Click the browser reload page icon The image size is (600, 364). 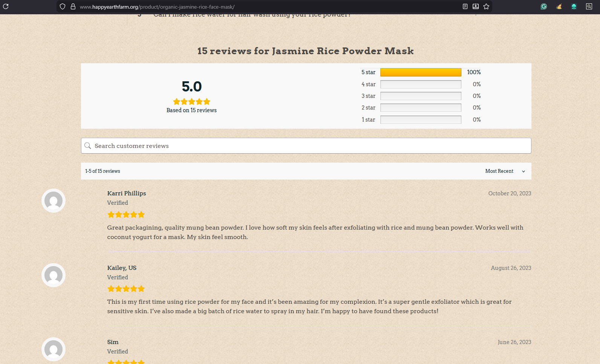pos(6,6)
